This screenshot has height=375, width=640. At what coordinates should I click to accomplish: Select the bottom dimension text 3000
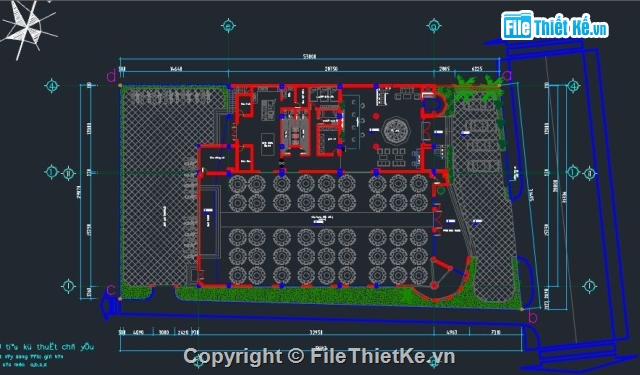point(164,332)
